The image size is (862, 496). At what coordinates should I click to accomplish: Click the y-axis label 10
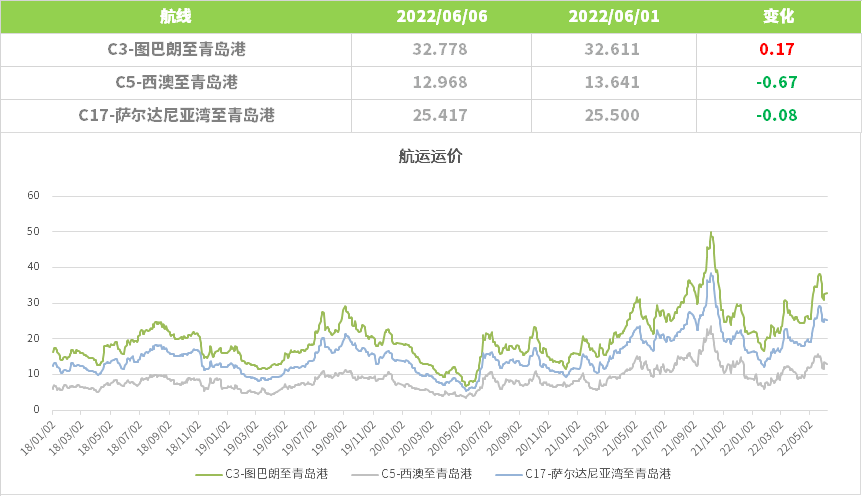tap(34, 373)
